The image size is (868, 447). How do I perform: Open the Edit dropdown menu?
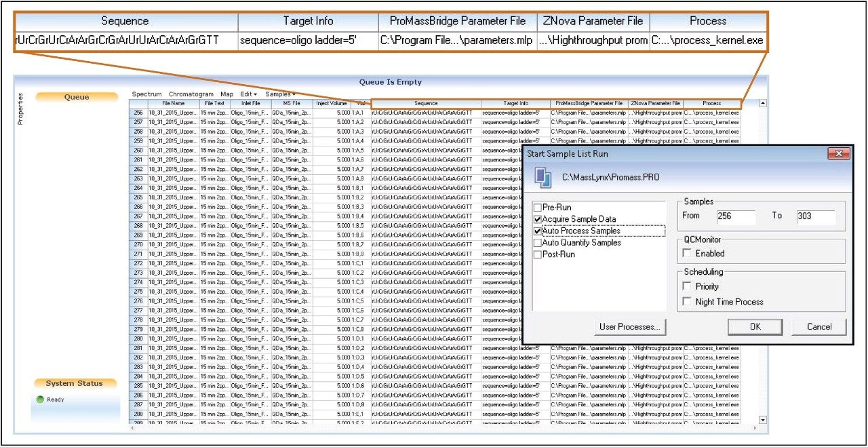pyautogui.click(x=249, y=94)
